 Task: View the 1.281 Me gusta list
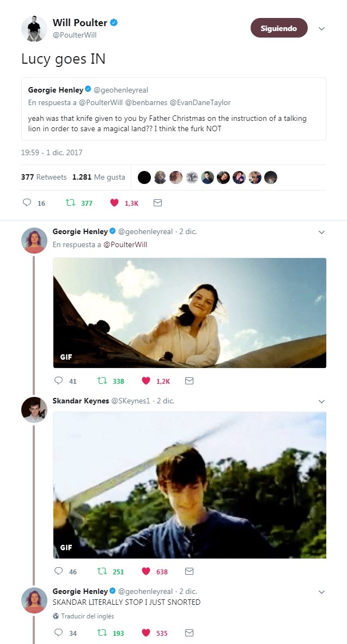point(99,177)
